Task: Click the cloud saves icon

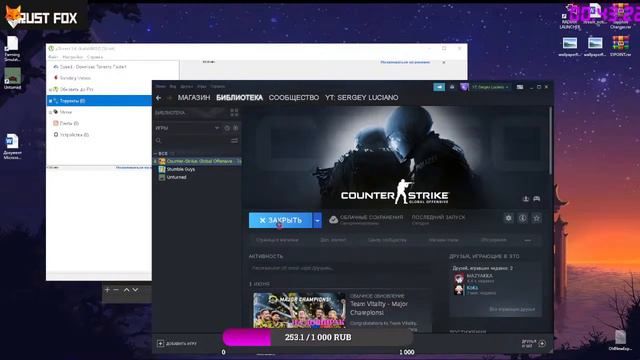Action: (x=333, y=220)
